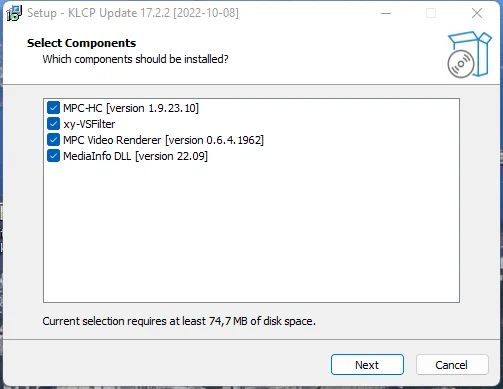Uncheck the MPC-HC component checkbox
Image resolution: width=503 pixels, height=389 pixels.
tap(53, 108)
